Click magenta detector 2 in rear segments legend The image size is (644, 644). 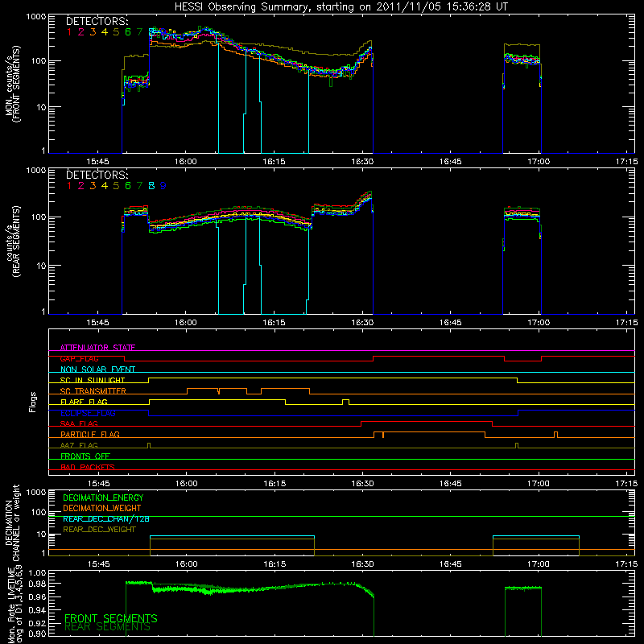click(x=81, y=186)
